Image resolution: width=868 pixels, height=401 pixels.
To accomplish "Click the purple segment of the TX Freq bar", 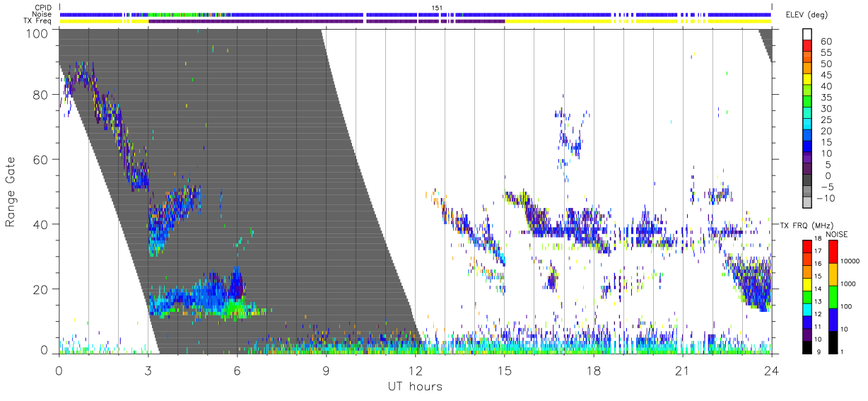I will click(x=326, y=21).
